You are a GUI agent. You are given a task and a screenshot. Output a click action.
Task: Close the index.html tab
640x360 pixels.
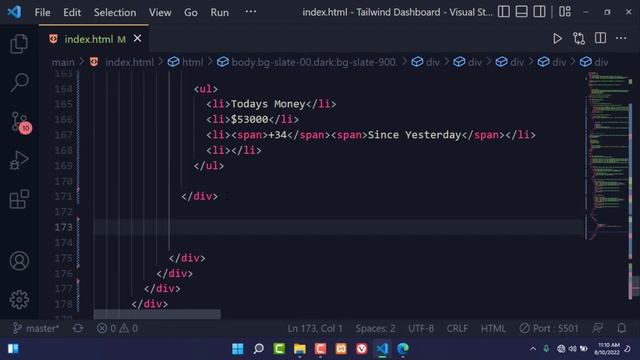[x=138, y=38]
